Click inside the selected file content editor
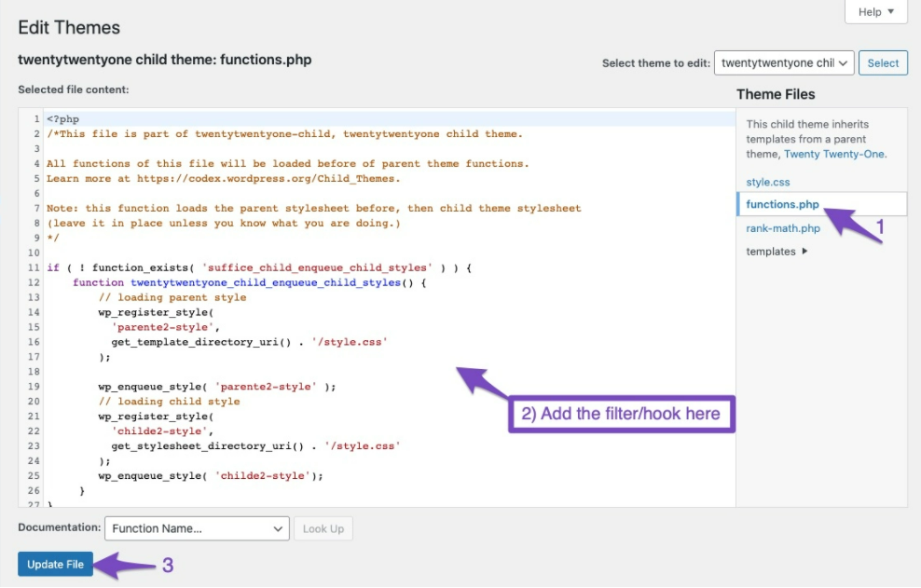This screenshot has height=588, width=921. [x=373, y=280]
